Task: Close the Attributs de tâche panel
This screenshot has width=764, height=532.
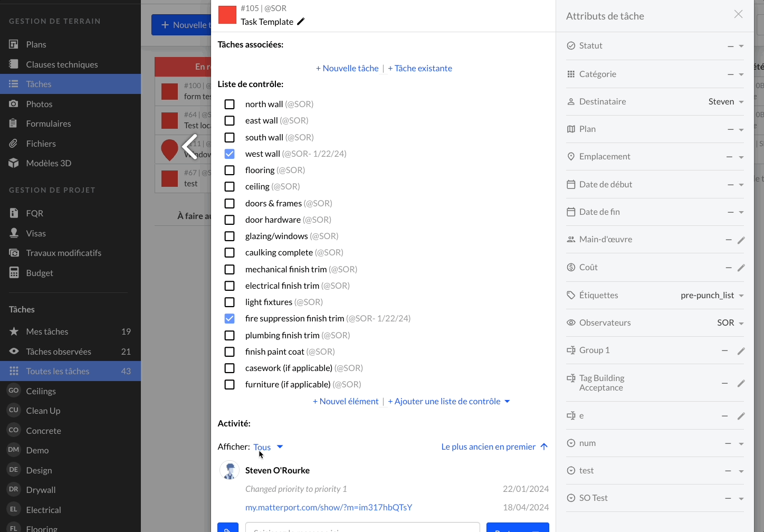Action: point(738,14)
